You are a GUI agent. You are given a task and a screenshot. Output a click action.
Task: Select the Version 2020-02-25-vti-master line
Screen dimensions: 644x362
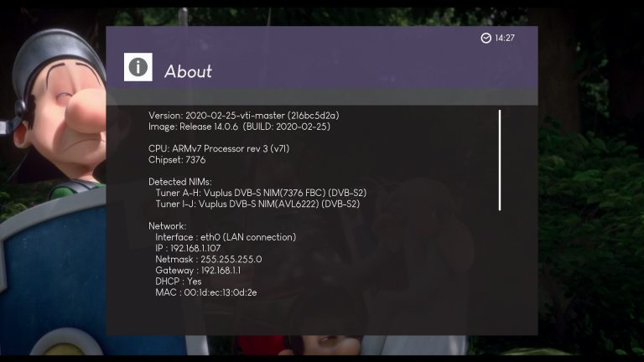[244, 116]
